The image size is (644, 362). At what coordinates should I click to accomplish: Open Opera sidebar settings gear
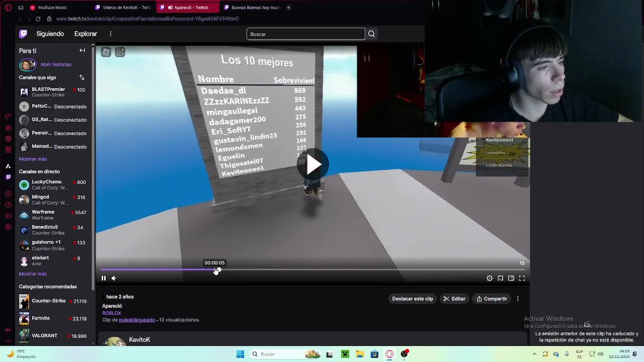[x=8, y=227]
